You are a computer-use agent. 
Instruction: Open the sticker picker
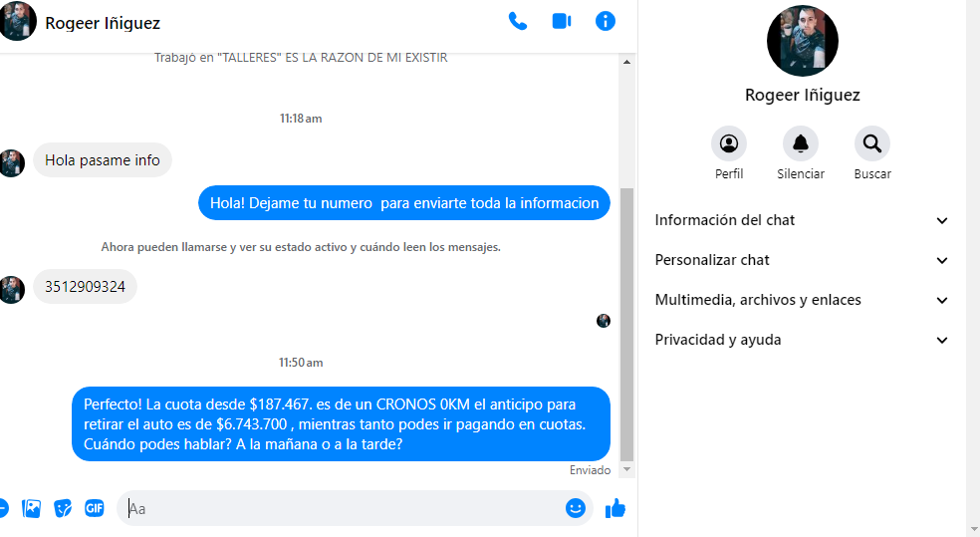point(63,508)
